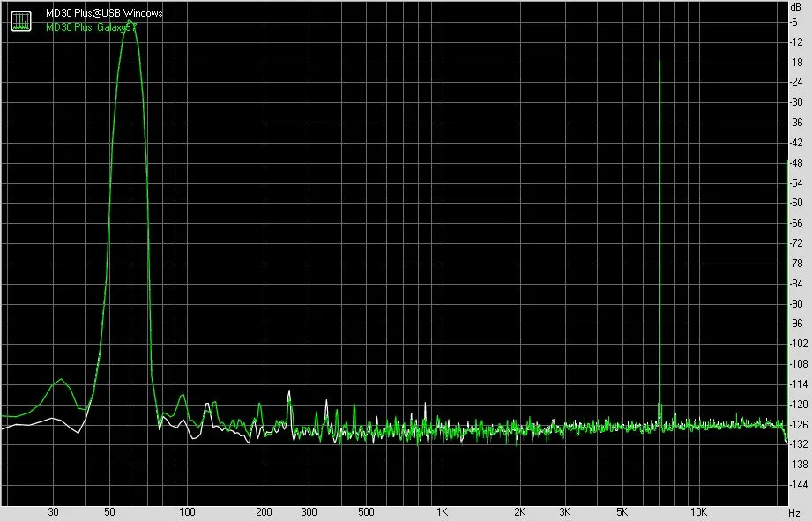Click the '100' frequency axis label
812x521 pixels.
click(x=187, y=512)
